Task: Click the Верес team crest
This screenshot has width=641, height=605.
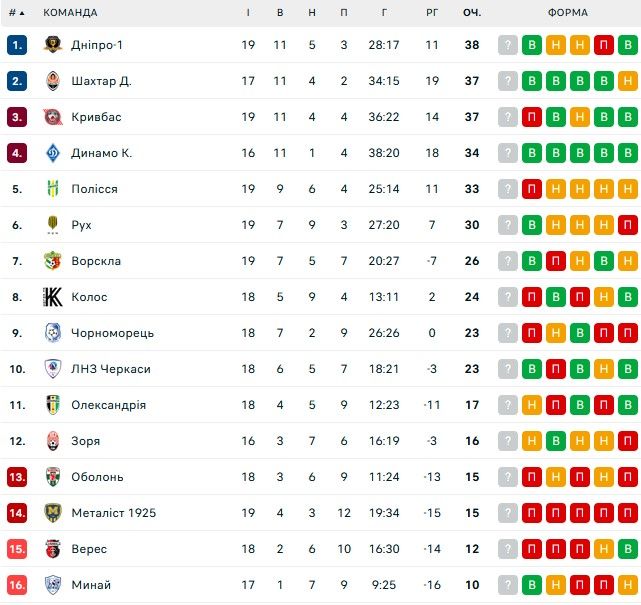Action: tap(53, 549)
